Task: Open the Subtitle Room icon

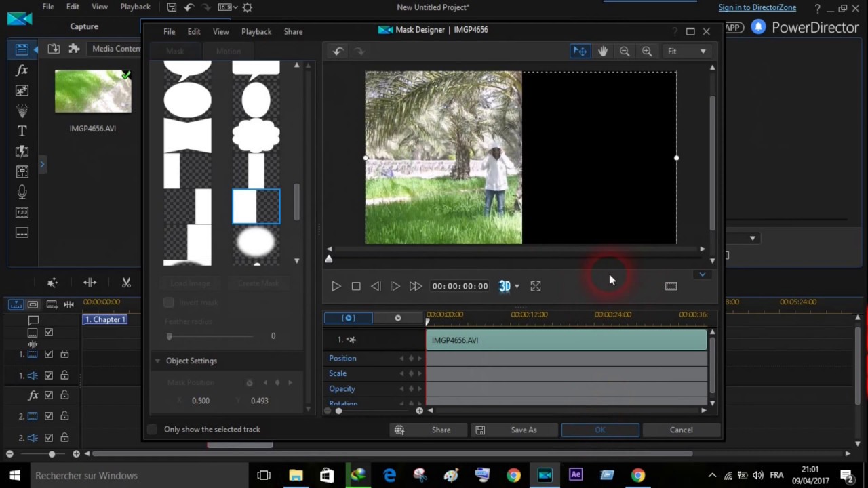Action: pos(22,232)
